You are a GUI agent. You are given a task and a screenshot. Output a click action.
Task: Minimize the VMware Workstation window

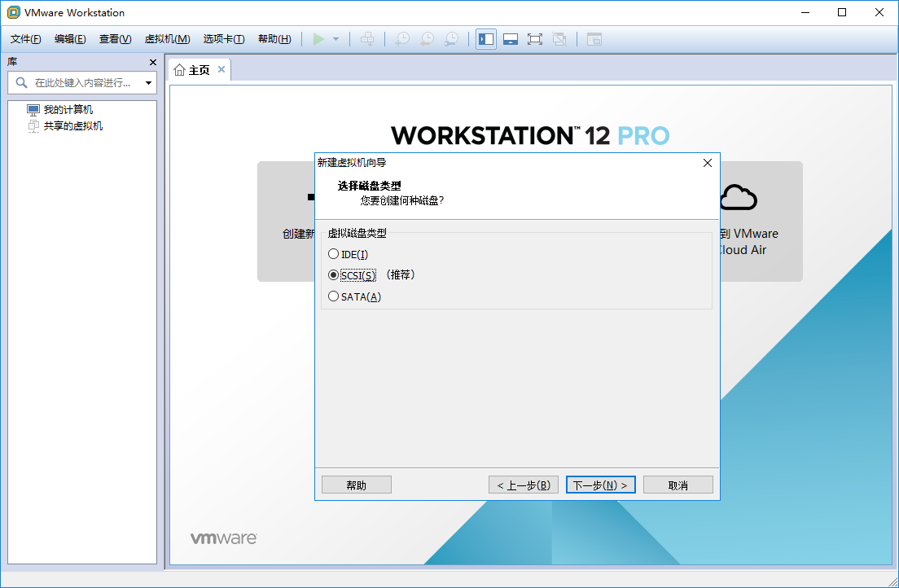tap(805, 12)
